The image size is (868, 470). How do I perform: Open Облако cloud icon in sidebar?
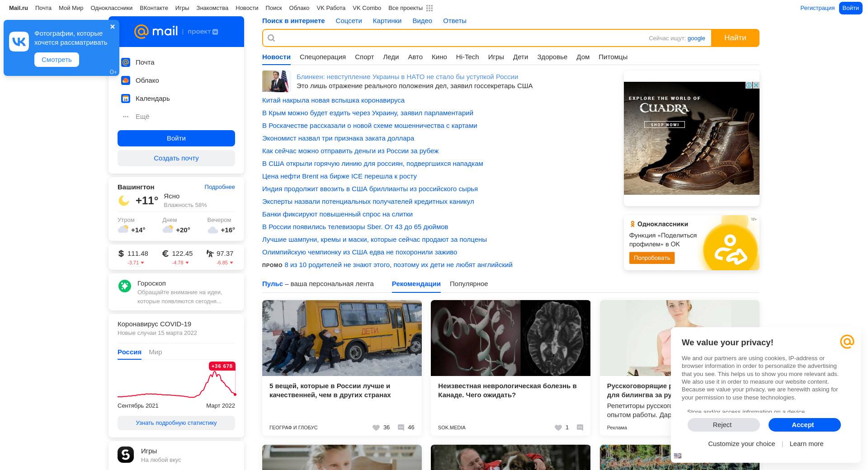[x=126, y=80]
